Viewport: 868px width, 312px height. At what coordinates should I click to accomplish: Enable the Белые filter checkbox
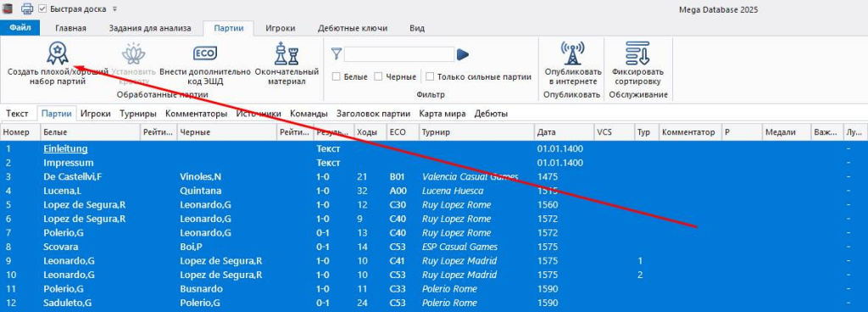[x=336, y=77]
